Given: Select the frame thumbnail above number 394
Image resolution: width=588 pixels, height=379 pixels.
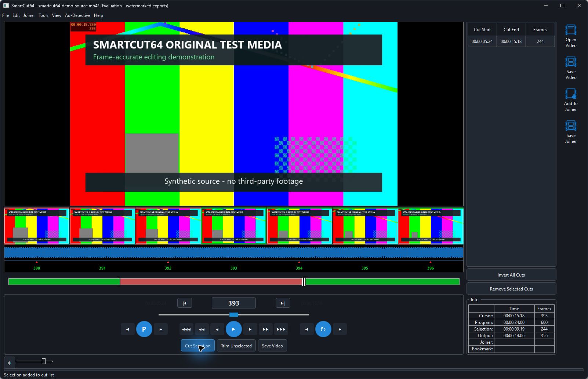Looking at the screenshot, I should (x=300, y=226).
